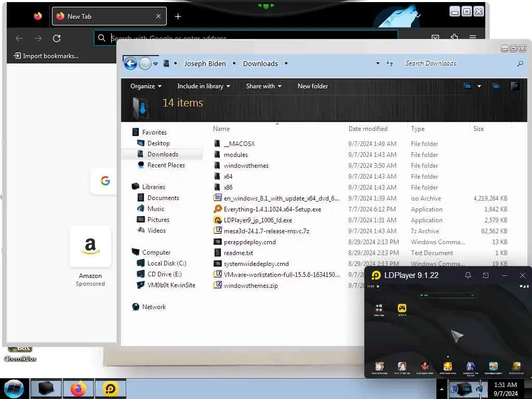
Task: Select the windowsthemes folder
Action: [x=246, y=166]
